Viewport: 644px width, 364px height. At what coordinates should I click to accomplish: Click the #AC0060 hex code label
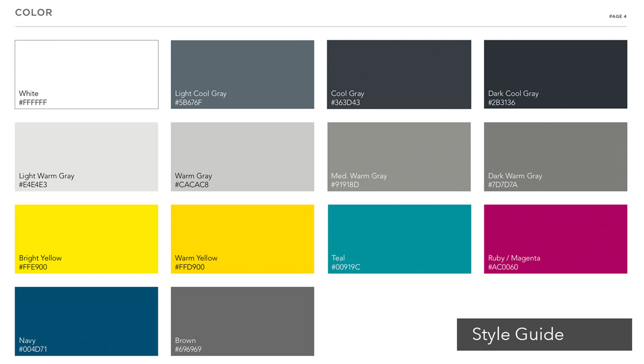(x=503, y=267)
